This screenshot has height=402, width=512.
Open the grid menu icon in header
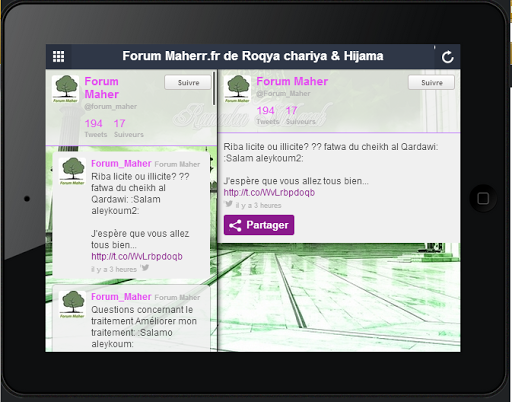click(x=59, y=56)
